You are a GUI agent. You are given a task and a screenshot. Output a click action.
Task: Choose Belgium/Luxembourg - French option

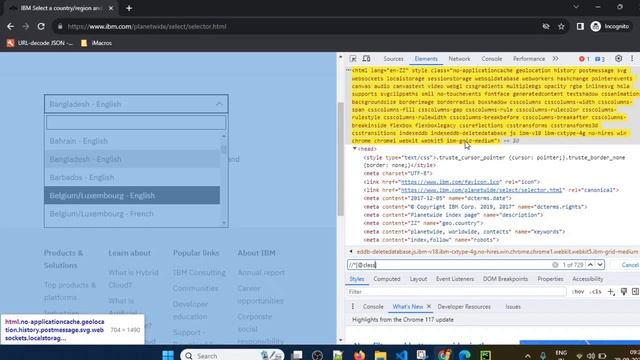point(132,213)
